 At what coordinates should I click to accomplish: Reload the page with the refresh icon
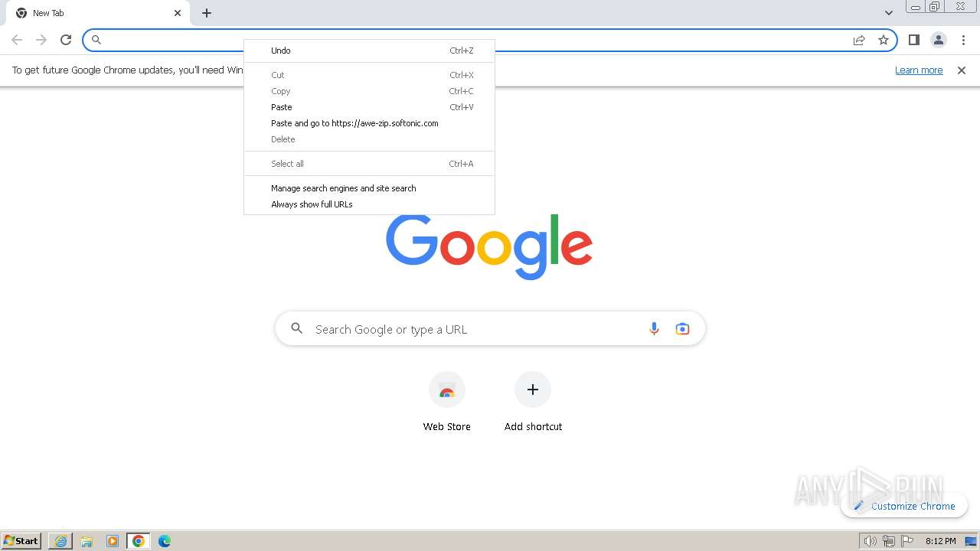tap(66, 40)
